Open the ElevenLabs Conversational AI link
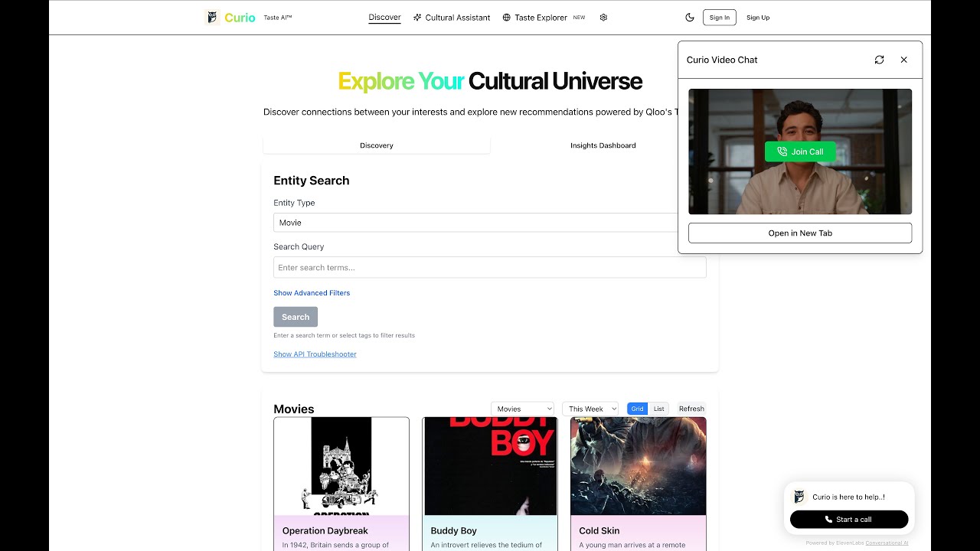Viewport: 980px width, 551px height. click(x=887, y=543)
